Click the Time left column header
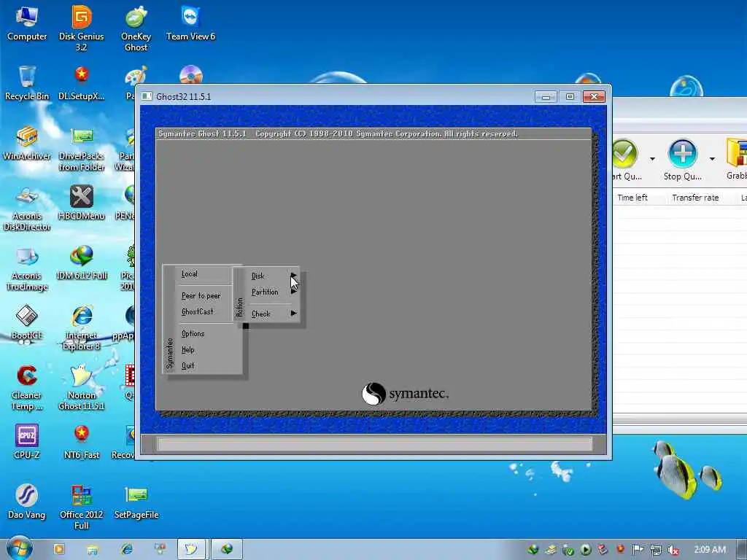This screenshot has height=560, width=747. (632, 198)
